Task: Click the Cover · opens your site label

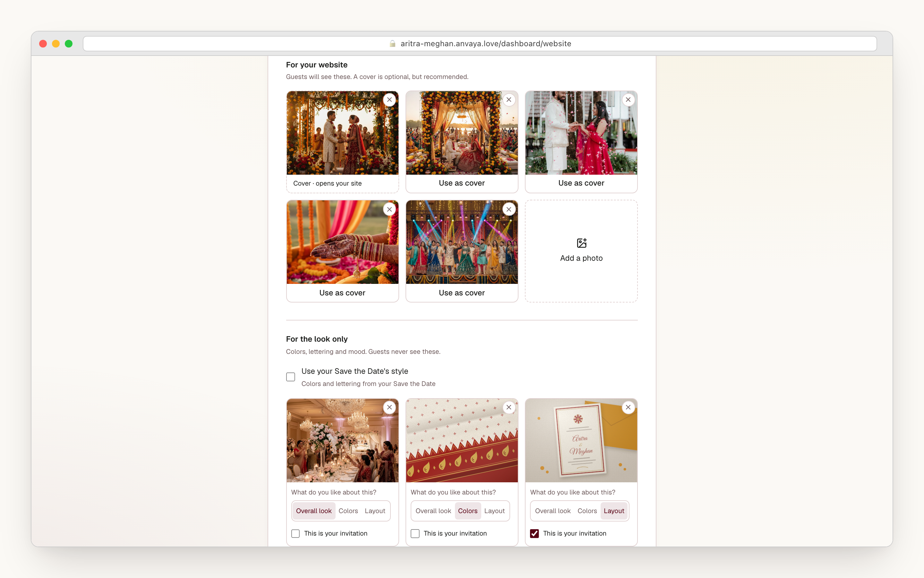Action: pyautogui.click(x=327, y=183)
